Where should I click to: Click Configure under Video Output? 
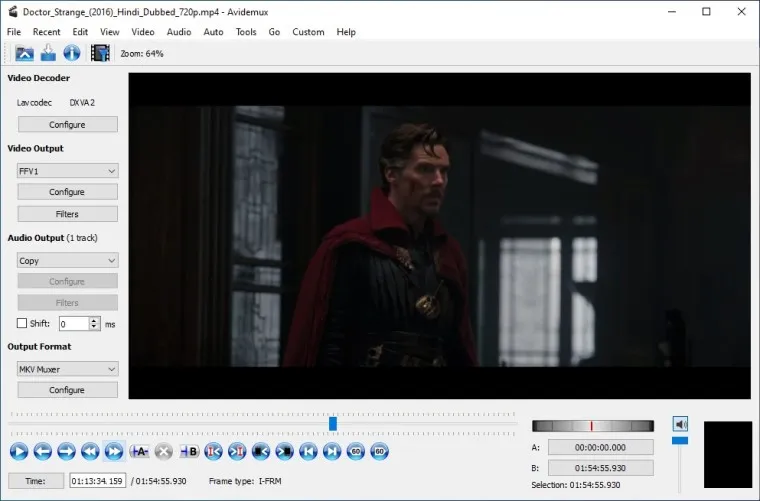click(x=67, y=192)
